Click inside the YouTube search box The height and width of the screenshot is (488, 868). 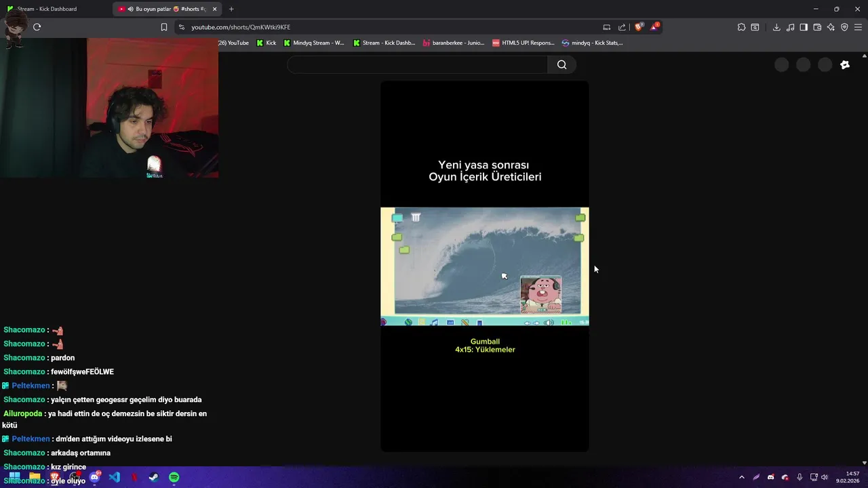[417, 64]
